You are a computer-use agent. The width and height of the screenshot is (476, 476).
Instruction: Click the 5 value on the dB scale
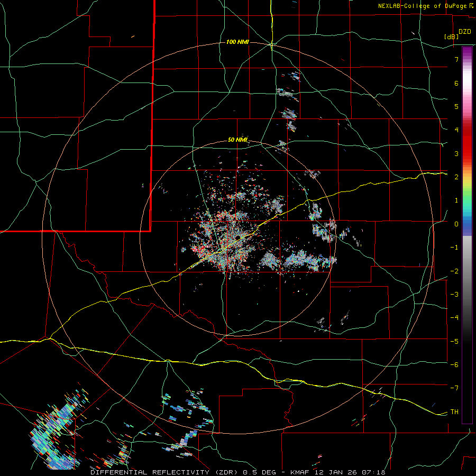coord(456,106)
